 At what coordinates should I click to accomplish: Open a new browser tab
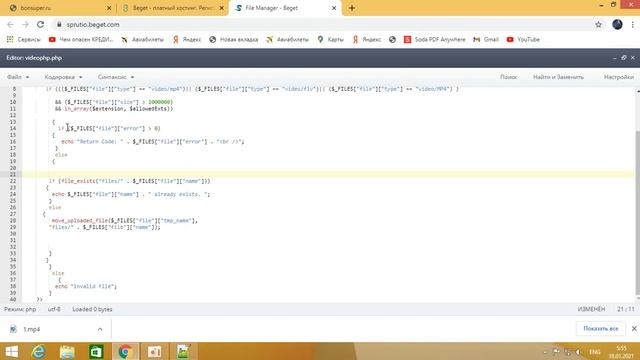352,8
